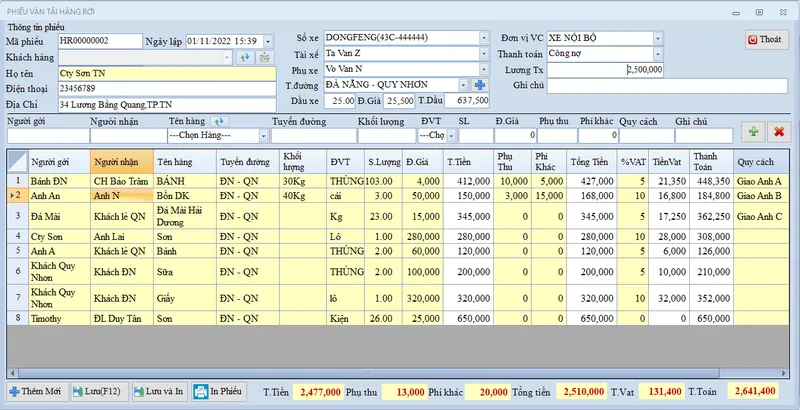
Task: Click the SL quantity entry input box
Action: tap(476, 136)
